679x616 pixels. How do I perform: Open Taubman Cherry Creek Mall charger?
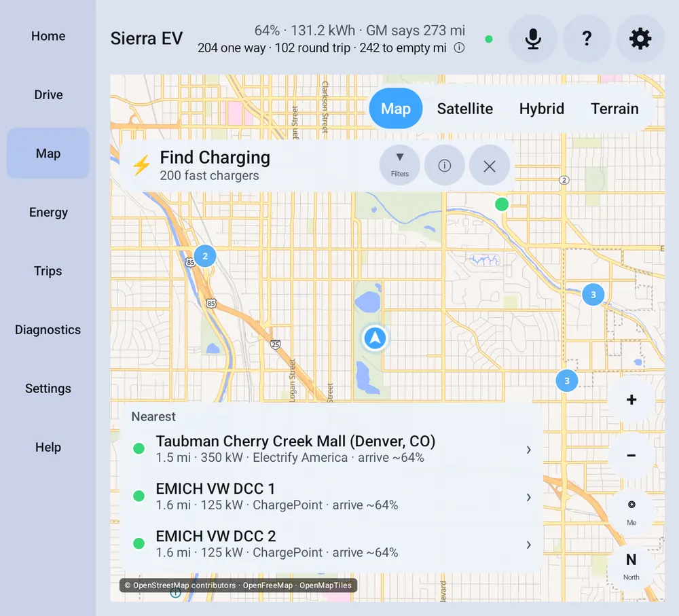point(331,449)
